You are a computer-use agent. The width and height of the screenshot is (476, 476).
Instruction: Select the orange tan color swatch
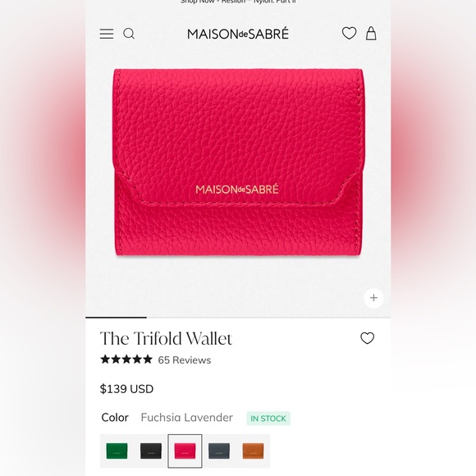click(253, 451)
